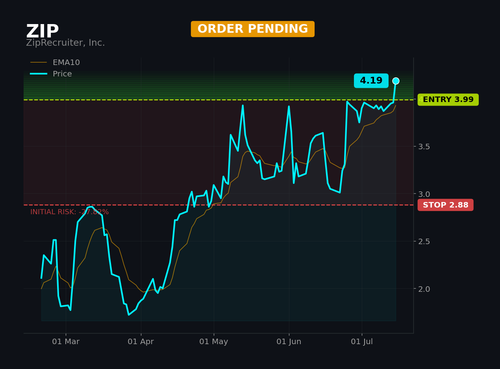500x369 pixels.
Task: Click the 01 Mar date label
Action: (x=66, y=341)
